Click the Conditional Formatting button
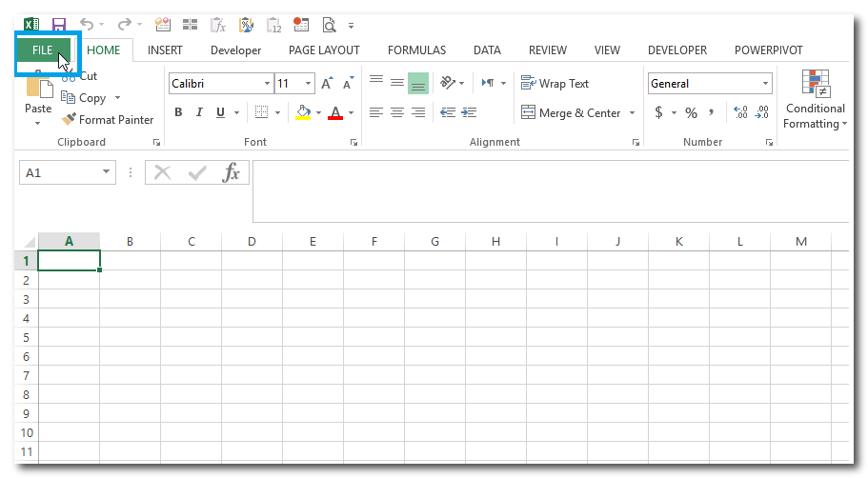Image resolution: width=868 pixels, height=478 pixels. pos(815,100)
